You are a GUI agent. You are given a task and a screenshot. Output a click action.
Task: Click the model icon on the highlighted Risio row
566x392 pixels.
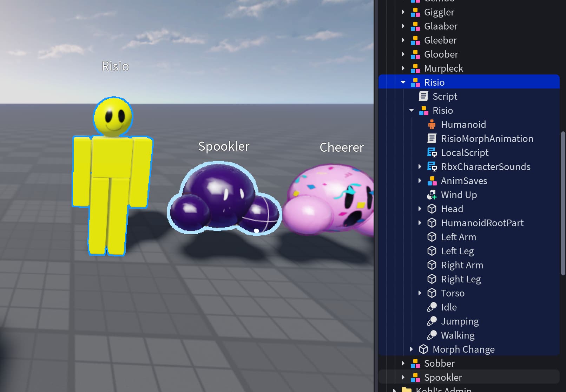pos(415,83)
